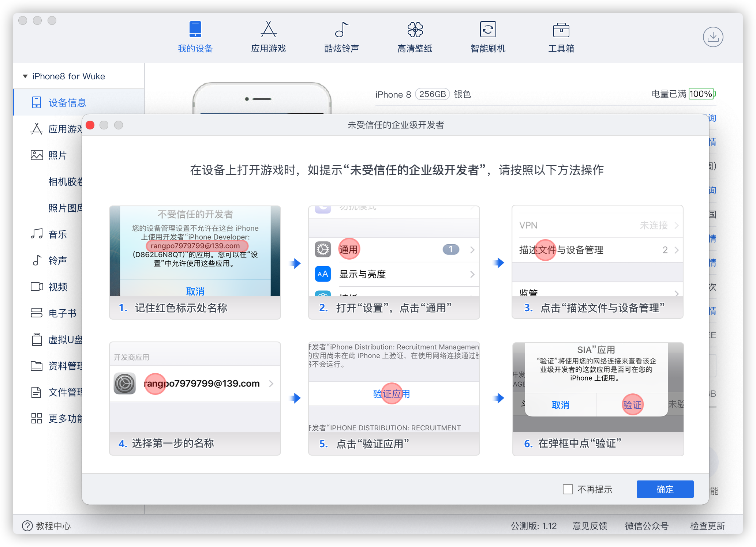Open the 酷炫铃声 music note icon
This screenshot has width=756, height=547.
[341, 30]
